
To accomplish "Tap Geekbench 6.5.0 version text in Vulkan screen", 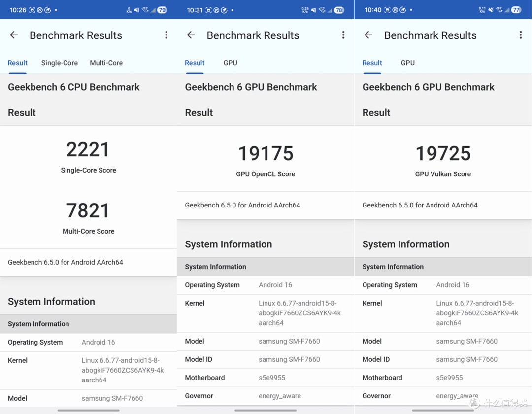I will (420, 205).
